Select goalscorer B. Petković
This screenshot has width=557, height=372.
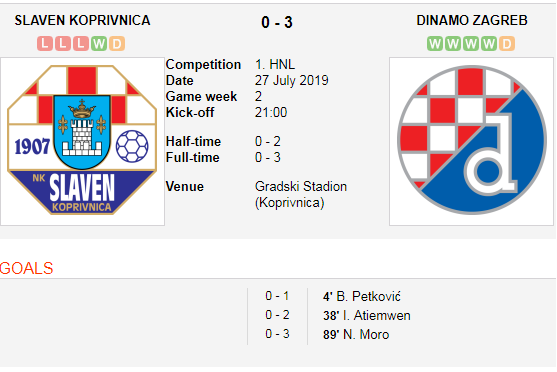tap(368, 296)
